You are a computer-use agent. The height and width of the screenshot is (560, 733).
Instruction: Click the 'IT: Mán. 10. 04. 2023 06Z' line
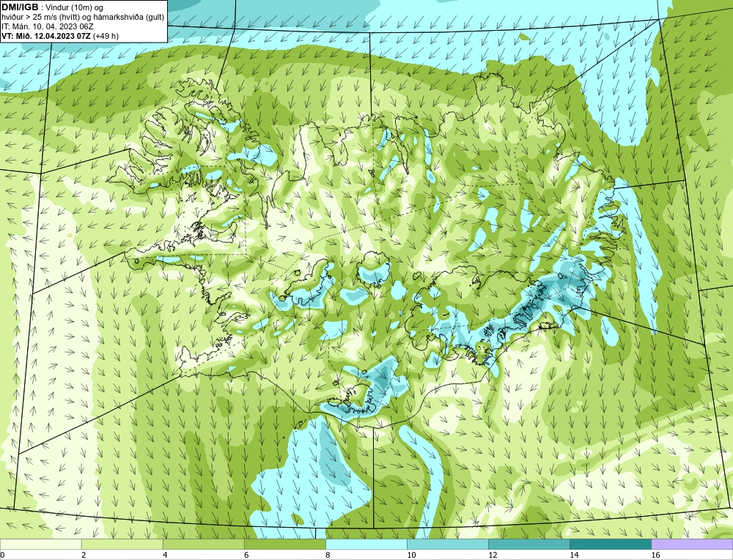click(x=47, y=26)
